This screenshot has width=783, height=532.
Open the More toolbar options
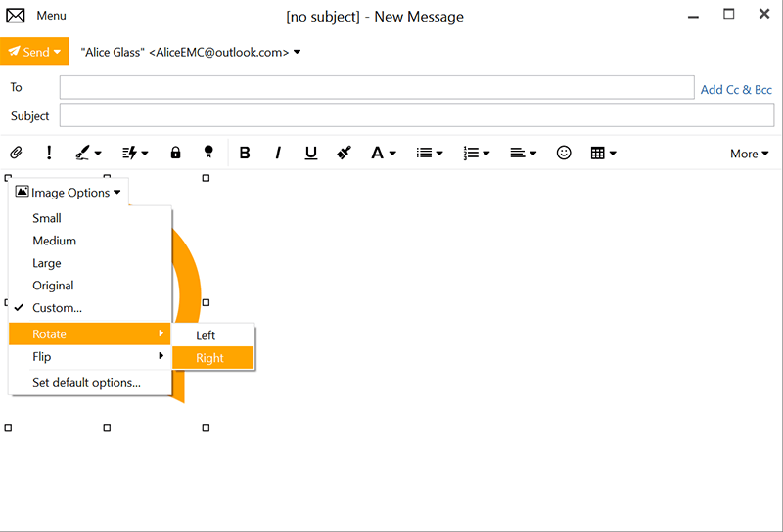(x=749, y=154)
